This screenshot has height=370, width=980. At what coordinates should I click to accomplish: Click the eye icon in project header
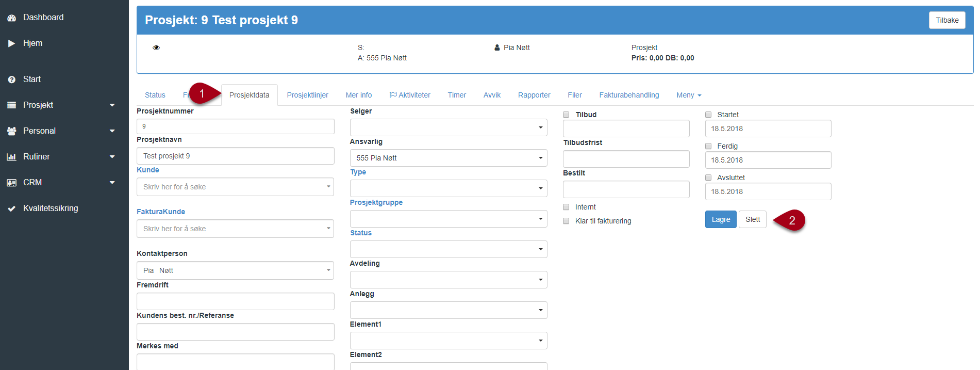point(156,47)
